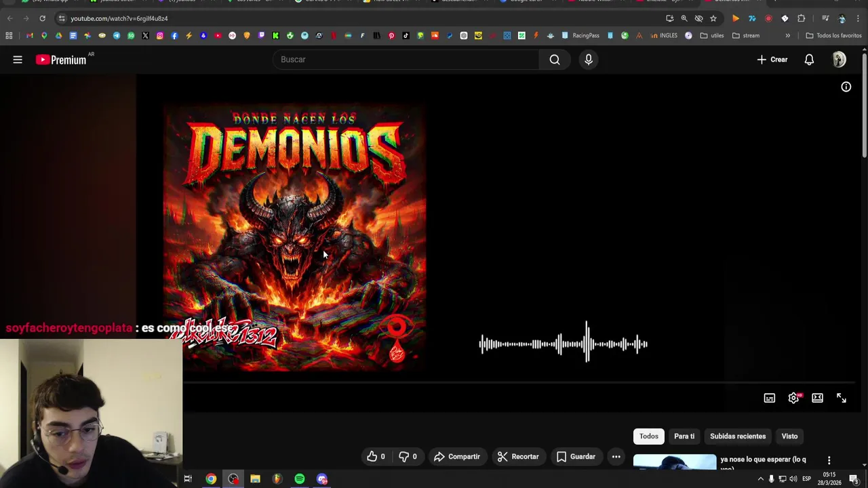
Task: Dislike the video with thumbs down
Action: coord(408,457)
